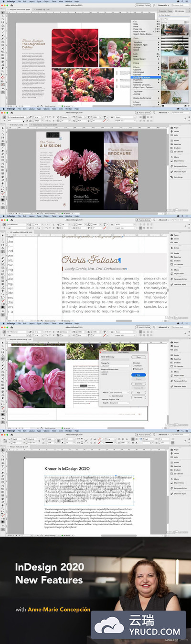Click the Change To text field
Viewport: 191px width, 644px height.
pos(115,366)
